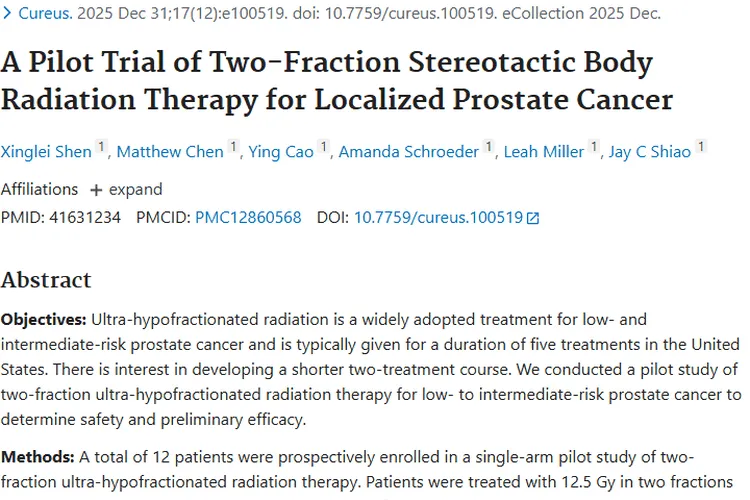Open author Matthew Chen's link
The height and width of the screenshot is (500, 750).
(171, 152)
